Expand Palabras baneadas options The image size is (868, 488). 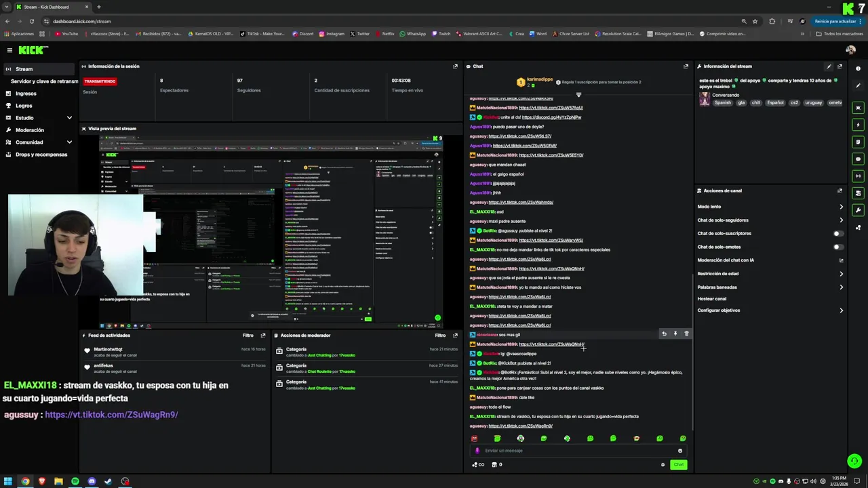point(841,287)
